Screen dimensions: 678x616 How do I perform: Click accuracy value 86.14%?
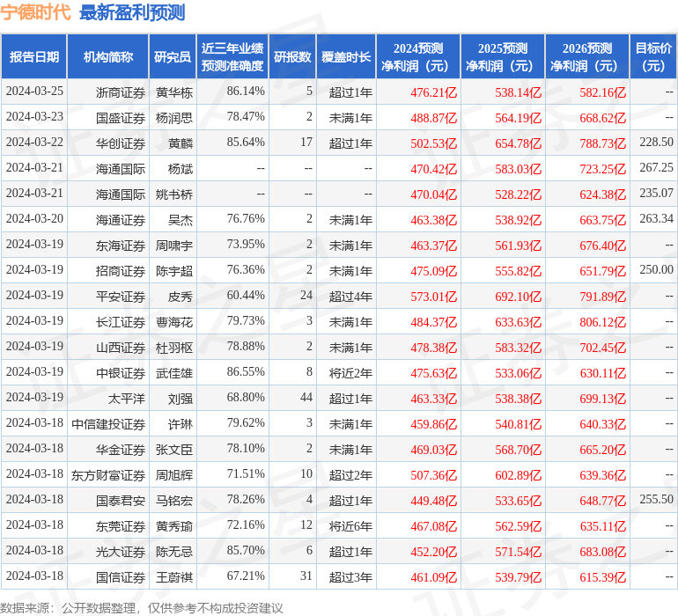tap(246, 92)
